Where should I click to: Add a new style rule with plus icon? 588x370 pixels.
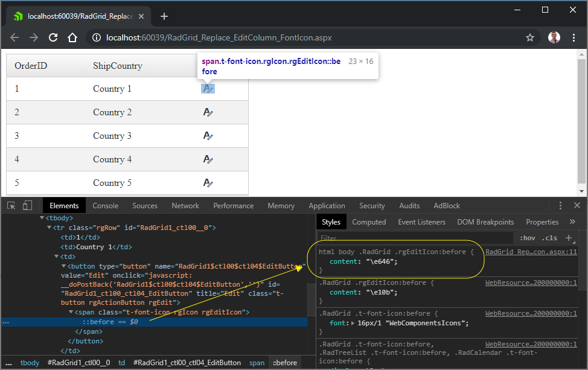coord(568,238)
